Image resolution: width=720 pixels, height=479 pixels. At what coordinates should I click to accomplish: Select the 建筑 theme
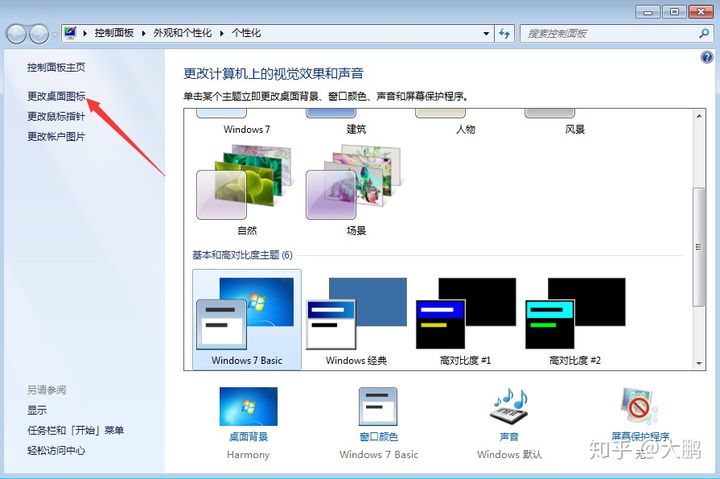pos(356,123)
